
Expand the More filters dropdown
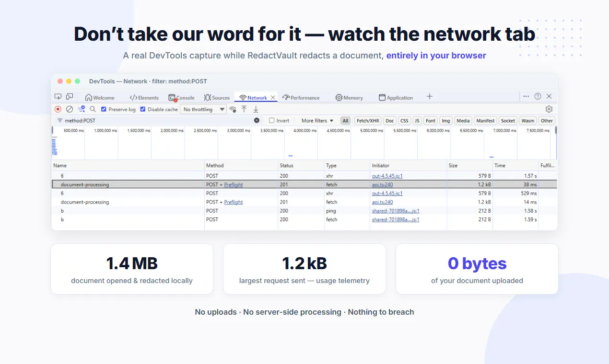click(317, 121)
